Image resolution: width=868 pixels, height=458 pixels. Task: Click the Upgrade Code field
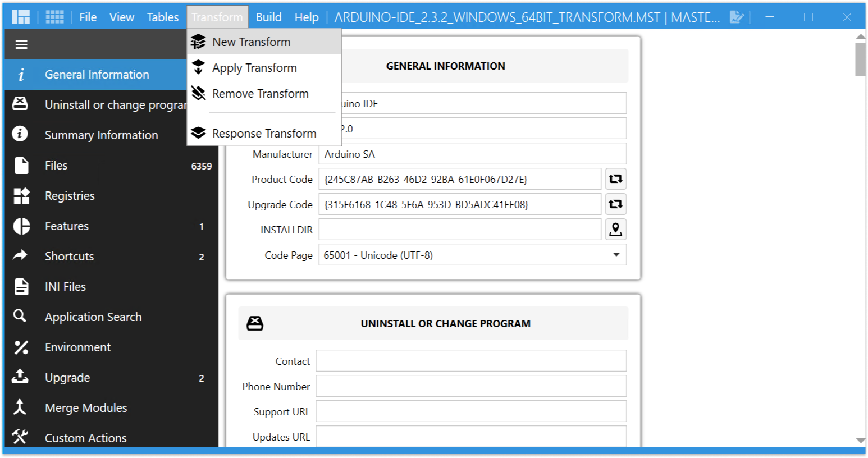460,204
